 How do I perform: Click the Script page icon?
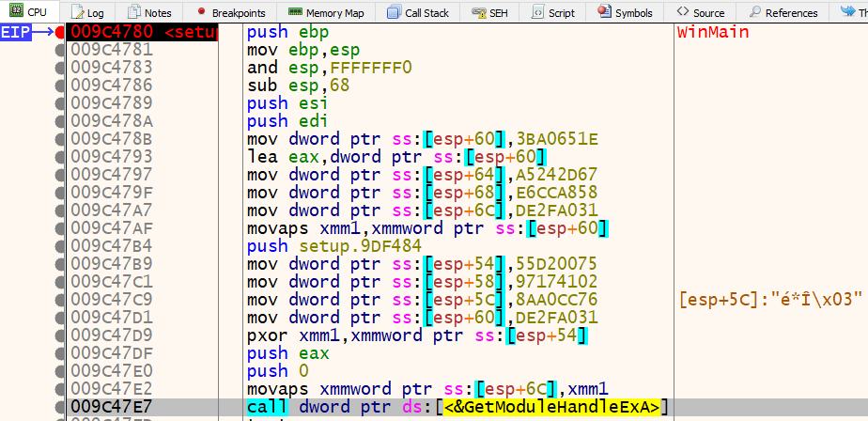(x=537, y=11)
